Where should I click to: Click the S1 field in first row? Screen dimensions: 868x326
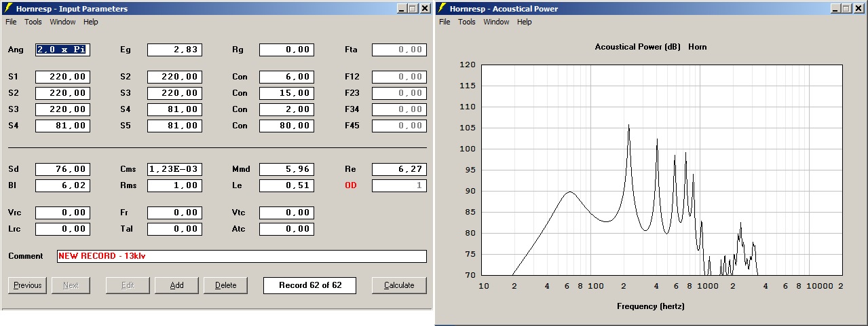coord(62,77)
